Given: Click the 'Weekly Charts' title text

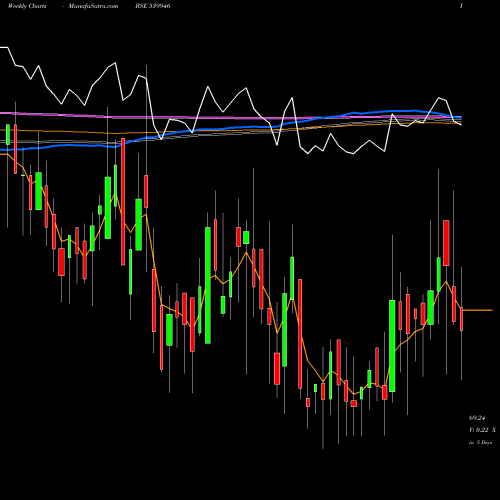Looking at the screenshot, I should coord(27,6).
